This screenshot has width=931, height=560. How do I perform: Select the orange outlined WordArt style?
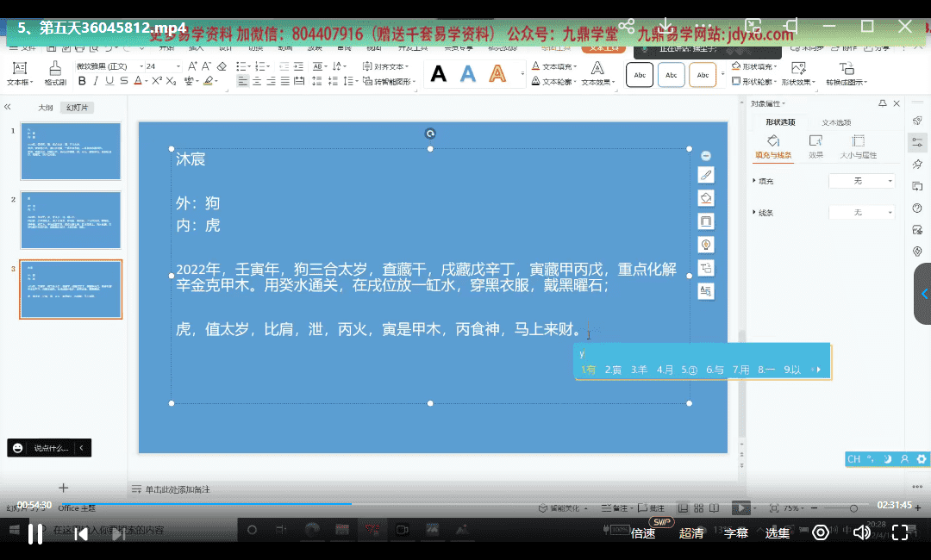497,74
